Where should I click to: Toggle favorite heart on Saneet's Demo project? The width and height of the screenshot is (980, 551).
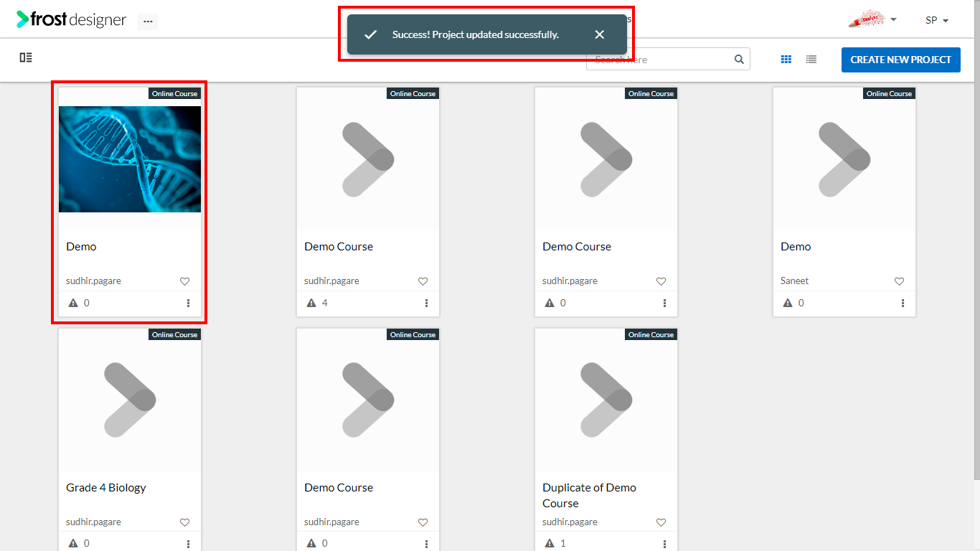[x=899, y=281]
